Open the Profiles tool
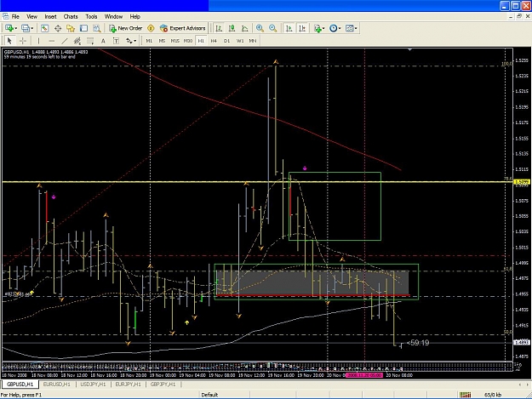The height and width of the screenshot is (399, 532). [x=25, y=28]
